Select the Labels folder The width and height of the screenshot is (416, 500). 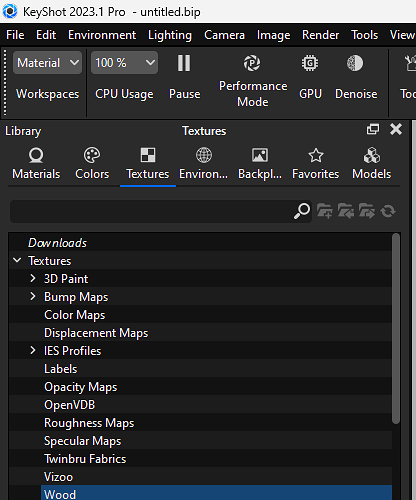(61, 369)
